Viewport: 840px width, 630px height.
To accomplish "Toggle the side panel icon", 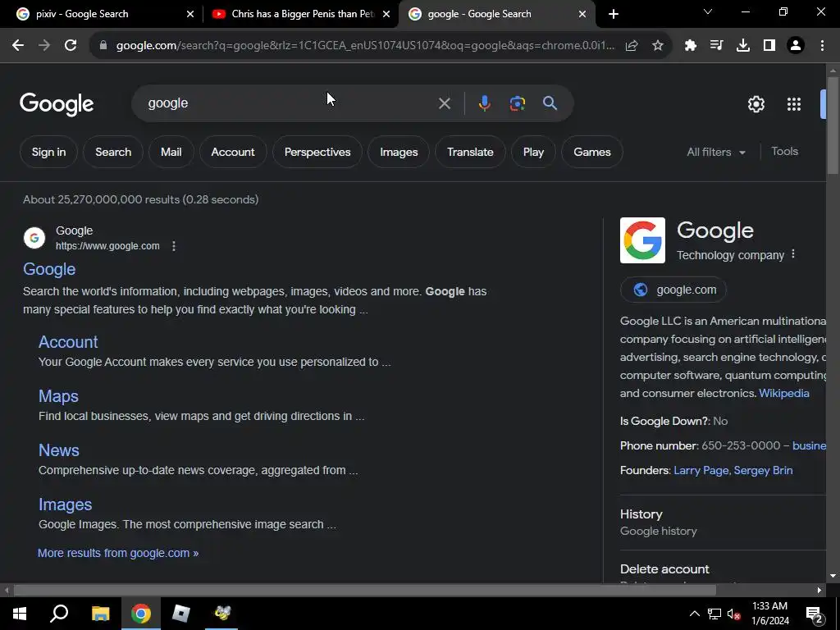I will tap(769, 46).
